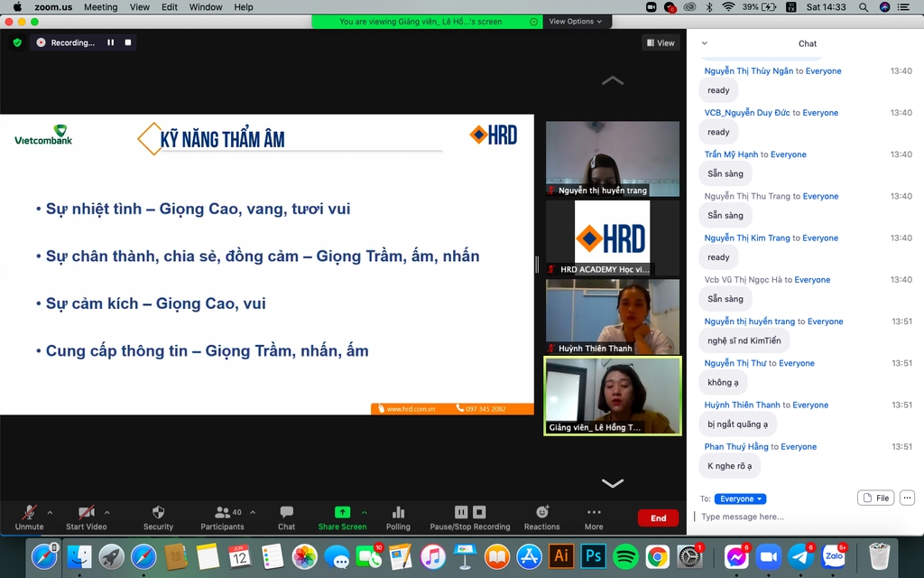Open the Edit menu

tap(170, 7)
